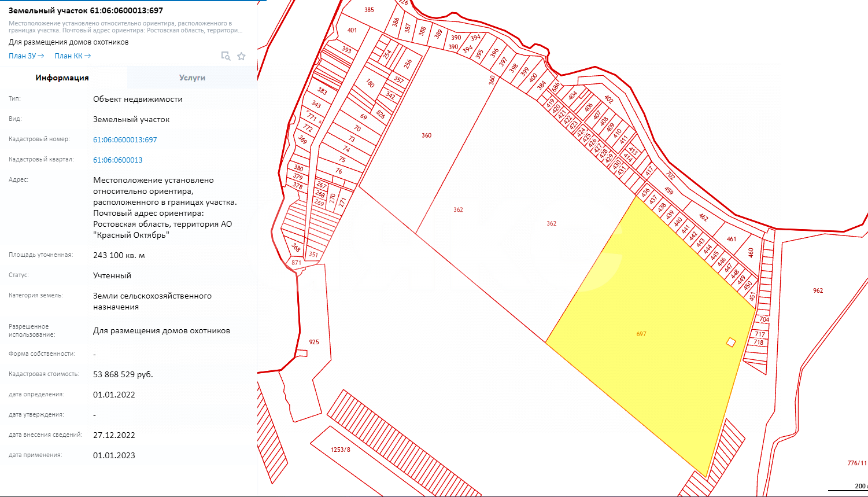Image resolution: width=868 pixels, height=497 pixels.
Task: Select parcel 256 on the map
Action: point(408,64)
